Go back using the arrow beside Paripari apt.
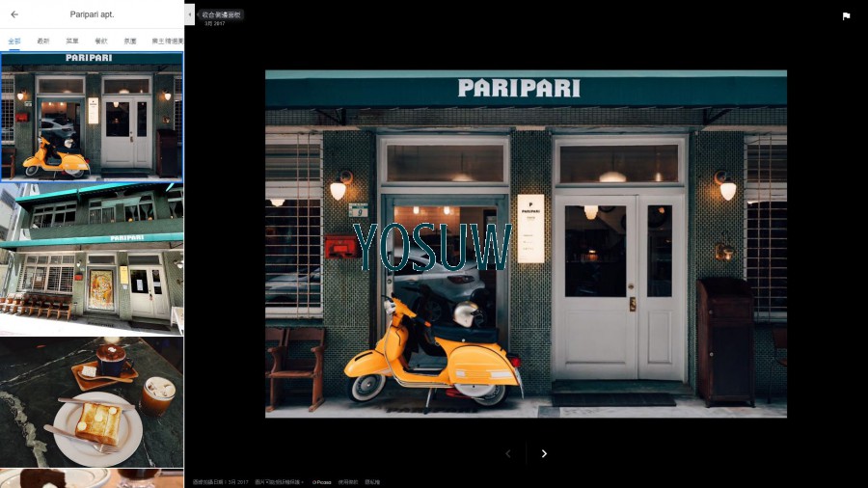Viewport: 868px width, 488px height. click(14, 14)
